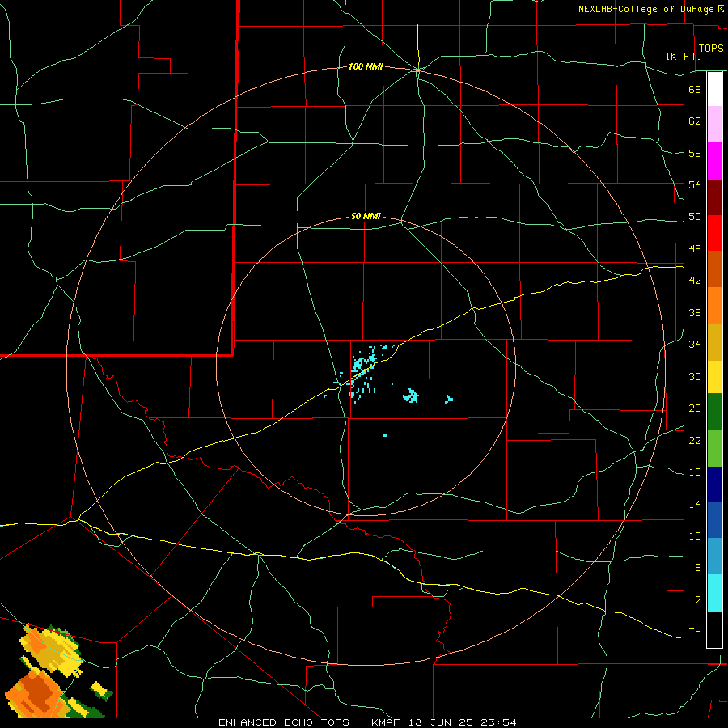Click the light pink legend swatch
The width and height of the screenshot is (728, 728).
pyautogui.click(x=714, y=125)
